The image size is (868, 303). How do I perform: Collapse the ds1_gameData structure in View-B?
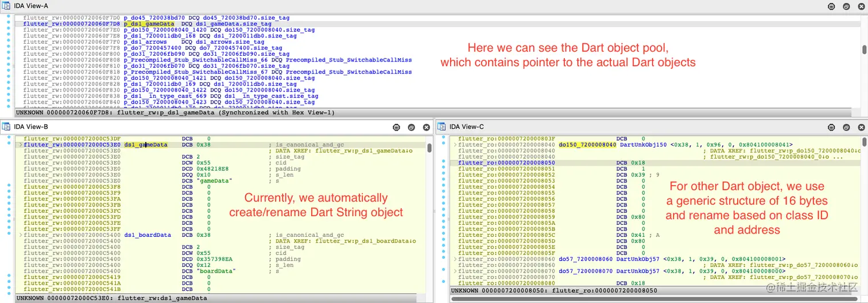tap(21, 145)
